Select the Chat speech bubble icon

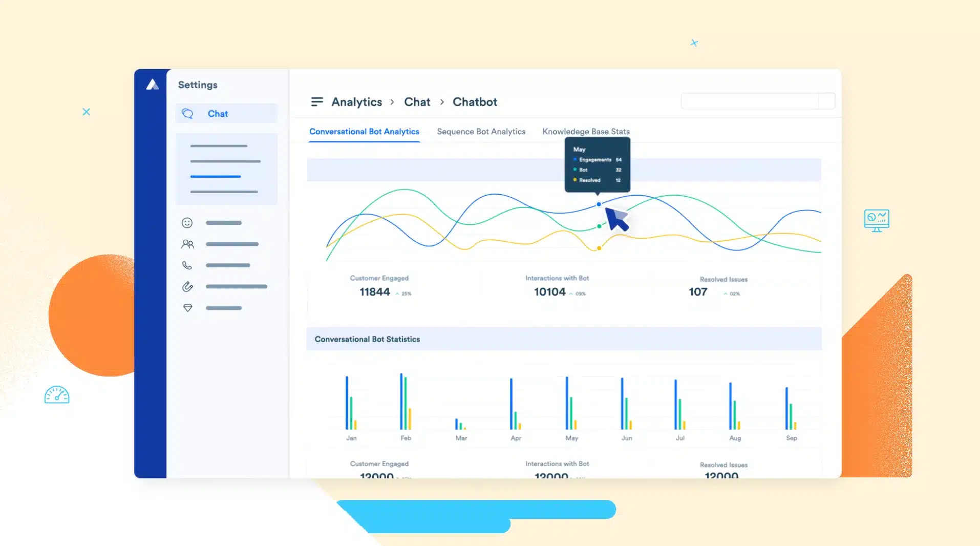point(187,114)
